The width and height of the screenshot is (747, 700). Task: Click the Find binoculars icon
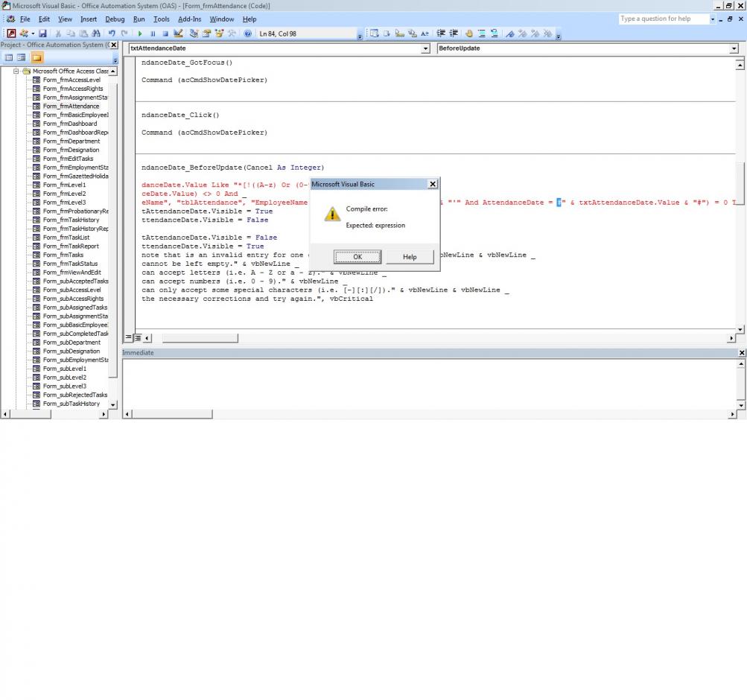(x=96, y=34)
